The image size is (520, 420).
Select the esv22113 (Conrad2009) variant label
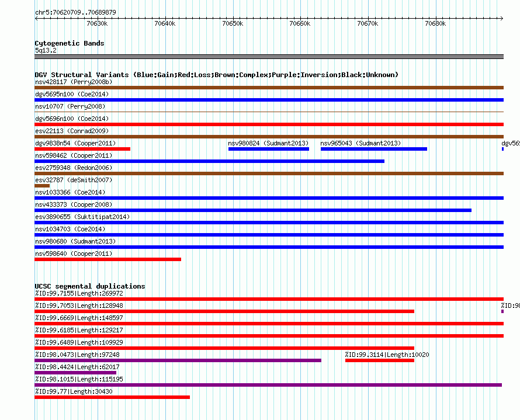pyautogui.click(x=72, y=131)
